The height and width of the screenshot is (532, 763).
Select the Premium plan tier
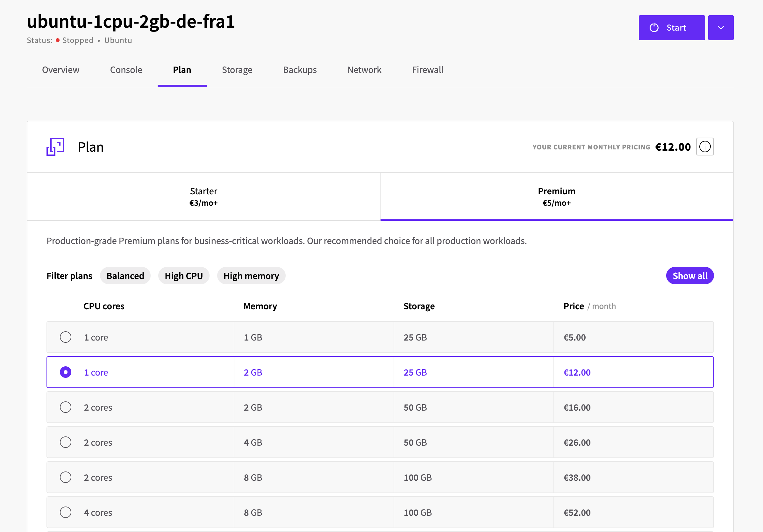557,197
